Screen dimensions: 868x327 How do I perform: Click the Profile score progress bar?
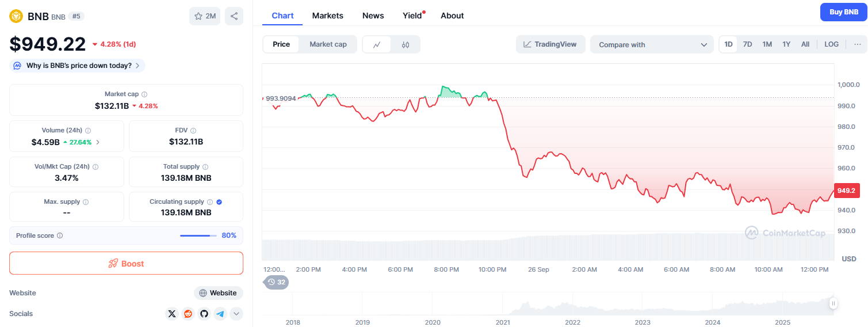pos(198,235)
